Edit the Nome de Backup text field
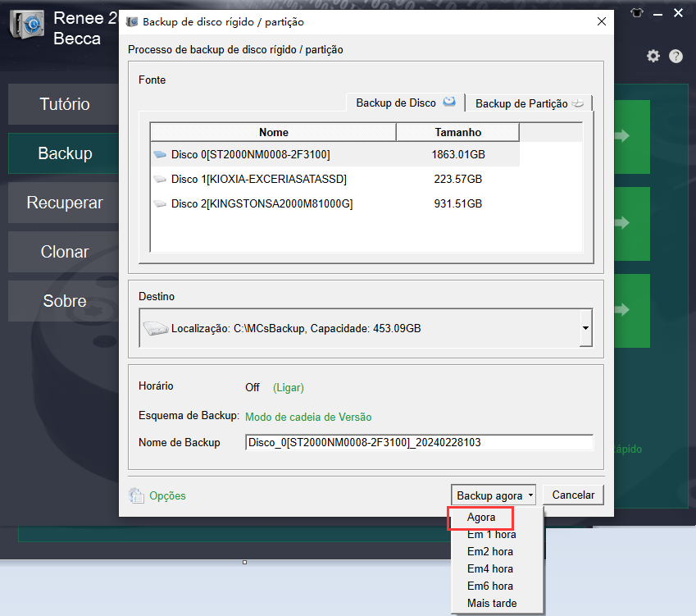This screenshot has height=616, width=696. point(419,442)
